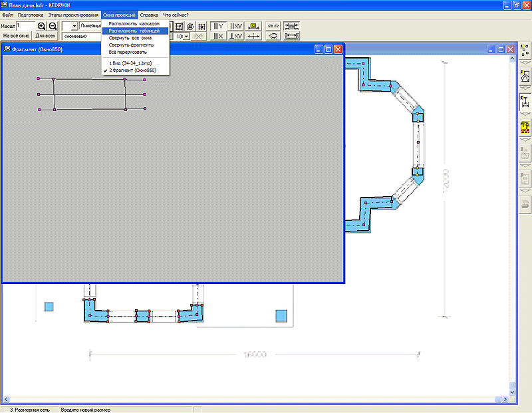The image size is (532, 413).
Task: Click the circular node tool icon
Action: (190, 27)
